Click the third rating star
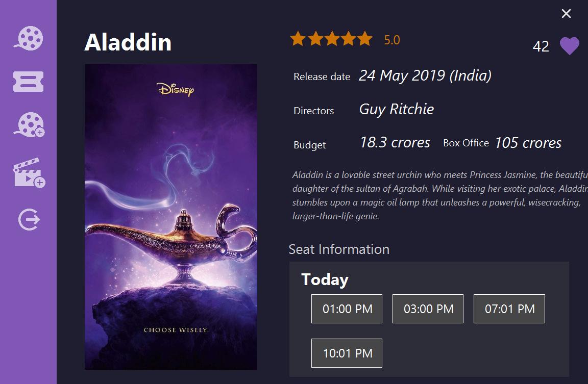 click(x=332, y=39)
